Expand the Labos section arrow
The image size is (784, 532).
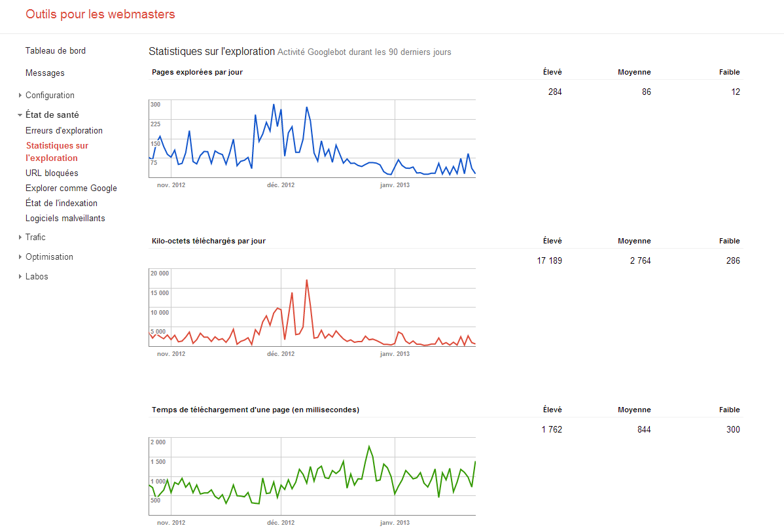click(x=20, y=277)
